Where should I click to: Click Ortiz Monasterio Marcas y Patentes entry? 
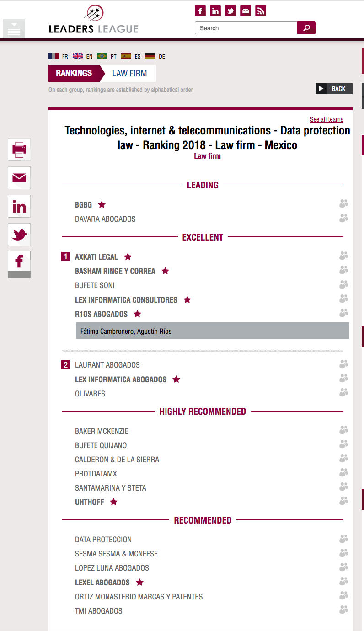[x=139, y=597]
